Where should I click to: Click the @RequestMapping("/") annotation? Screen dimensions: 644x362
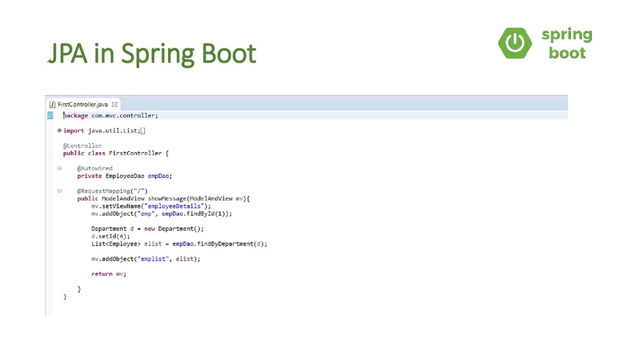(112, 191)
